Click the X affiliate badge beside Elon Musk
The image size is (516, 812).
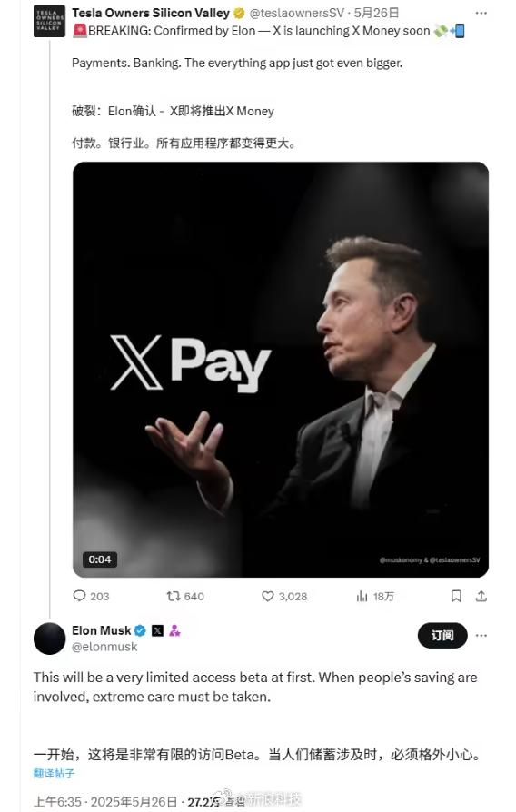(x=157, y=630)
